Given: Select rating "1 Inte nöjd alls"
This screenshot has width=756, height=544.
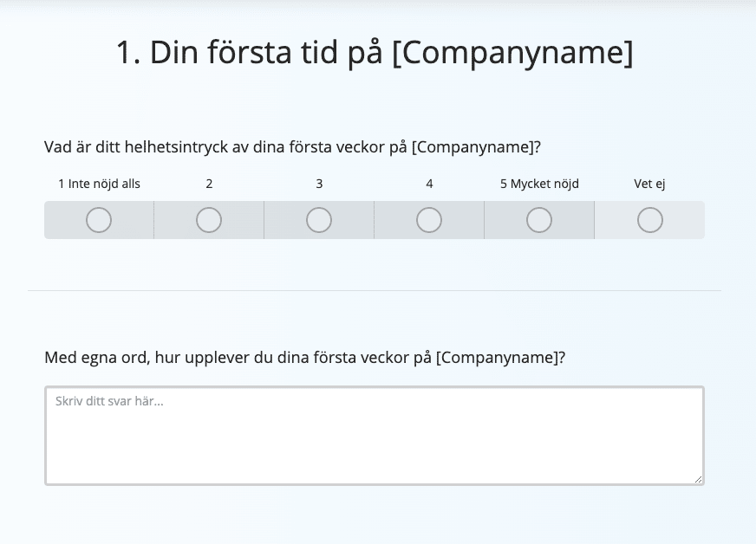Looking at the screenshot, I should click(98, 220).
